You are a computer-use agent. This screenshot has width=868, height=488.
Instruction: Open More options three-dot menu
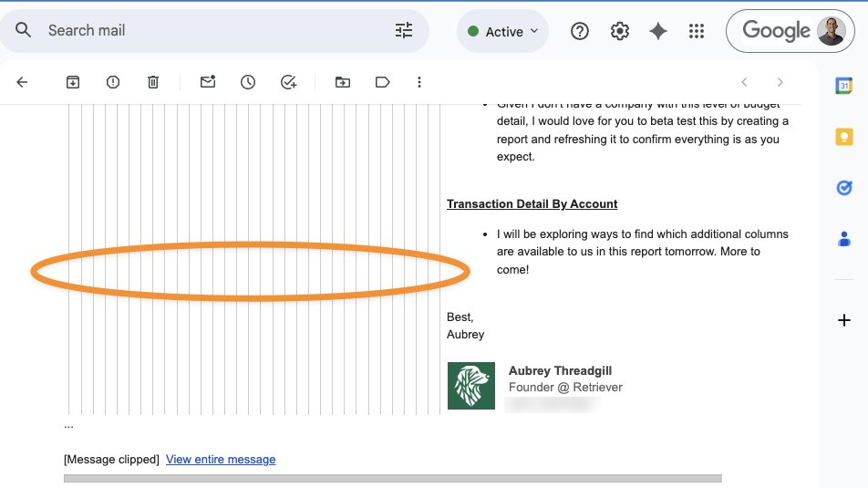[419, 82]
